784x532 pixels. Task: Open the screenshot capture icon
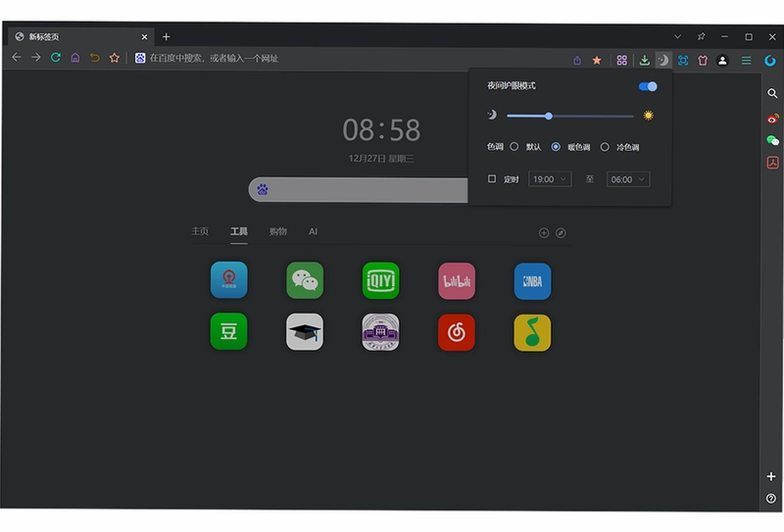683,61
